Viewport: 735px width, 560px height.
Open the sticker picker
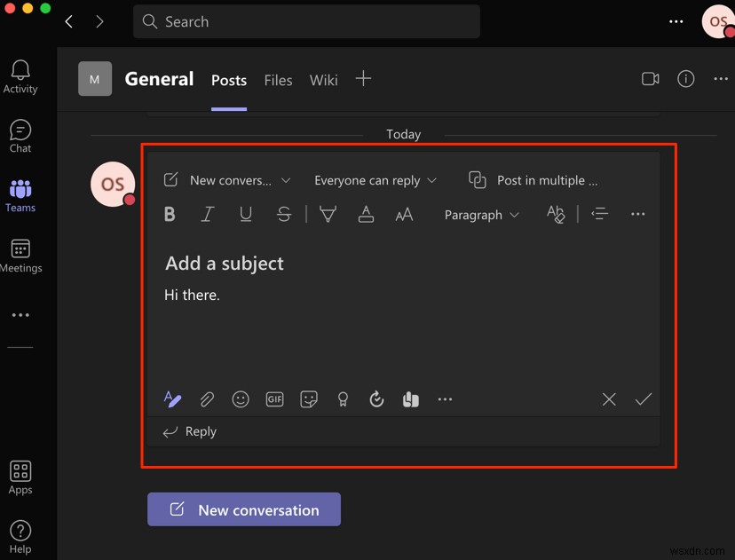point(308,399)
